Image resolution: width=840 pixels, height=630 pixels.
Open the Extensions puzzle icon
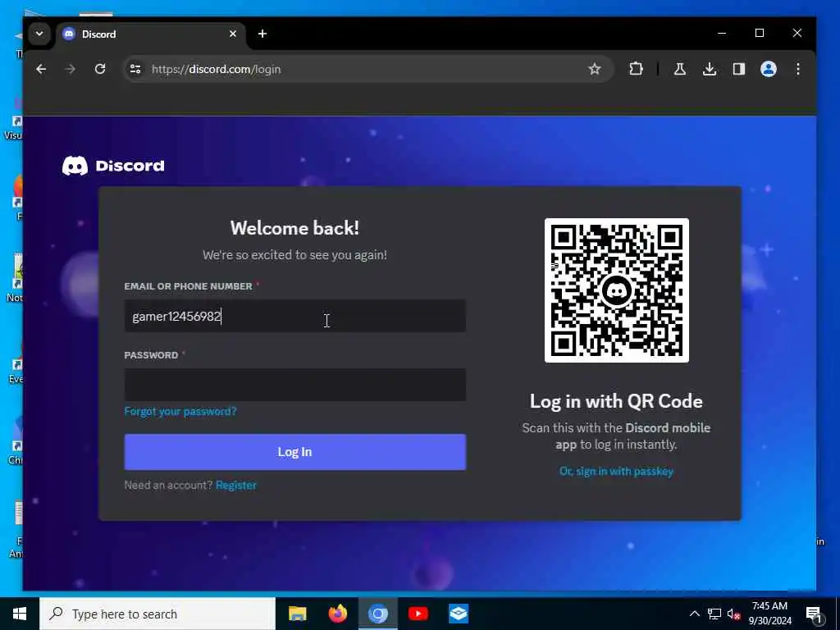pos(636,69)
